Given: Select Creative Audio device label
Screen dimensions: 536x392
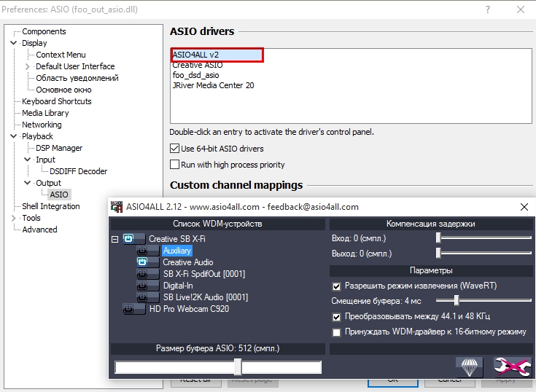Looking at the screenshot, I should coord(188,262).
